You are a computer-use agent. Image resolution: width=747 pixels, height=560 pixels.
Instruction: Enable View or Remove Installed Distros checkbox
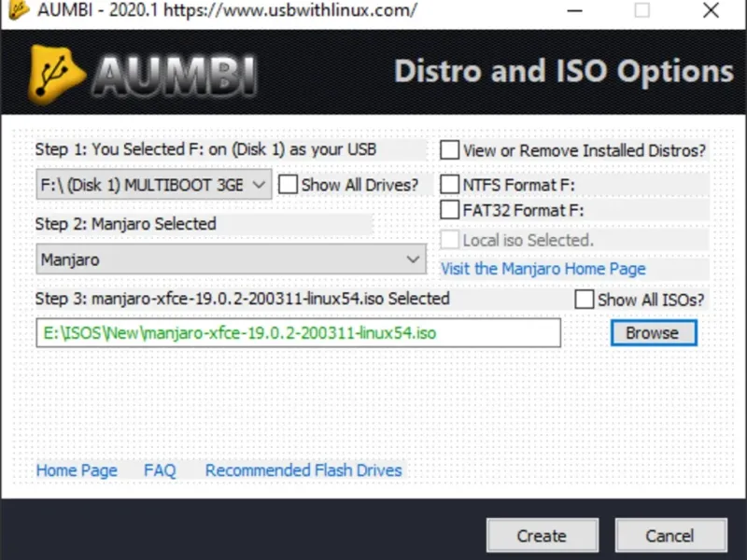point(450,150)
